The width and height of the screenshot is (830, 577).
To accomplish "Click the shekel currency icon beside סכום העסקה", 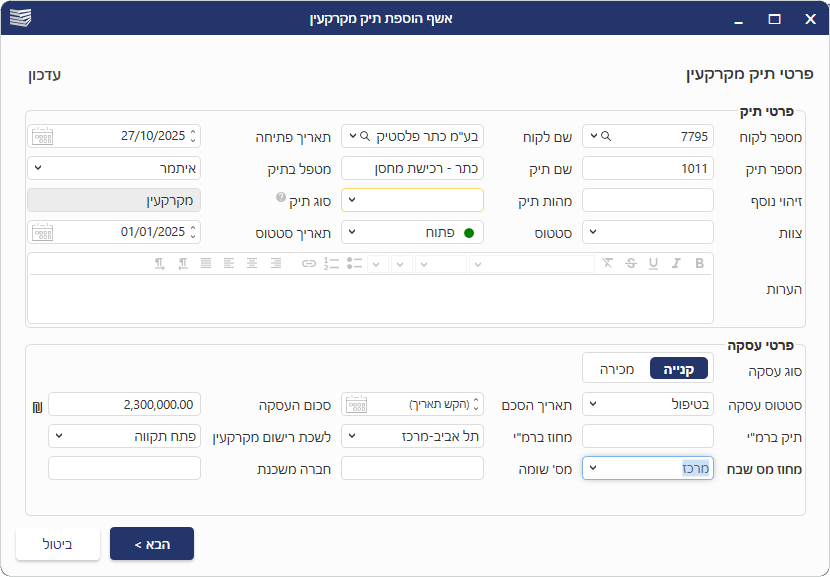I will click(37, 405).
